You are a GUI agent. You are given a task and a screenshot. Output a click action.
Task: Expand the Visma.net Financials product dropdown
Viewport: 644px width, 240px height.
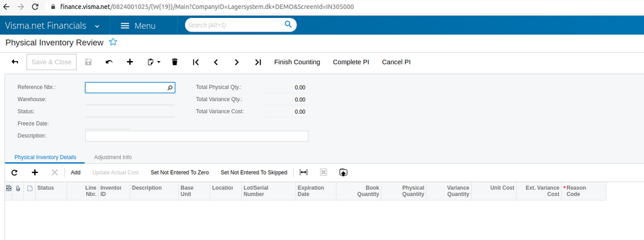(x=97, y=26)
